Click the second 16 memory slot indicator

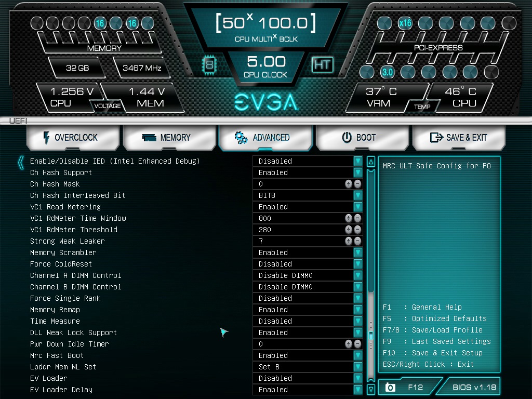[131, 23]
